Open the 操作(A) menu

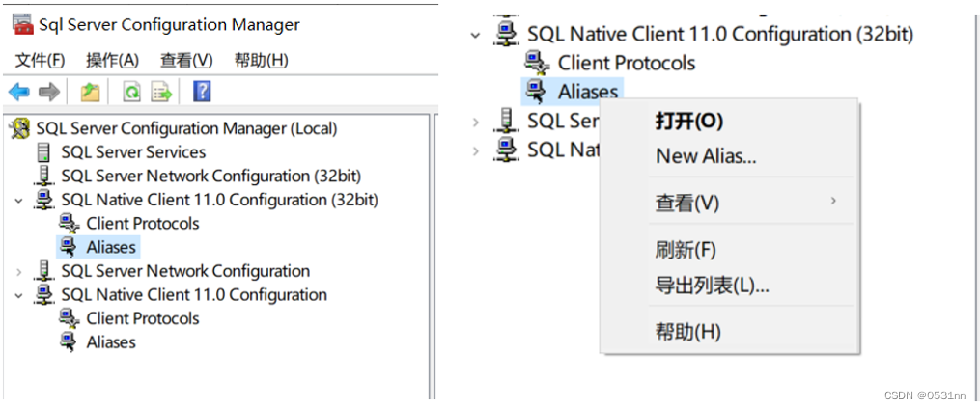click(113, 61)
